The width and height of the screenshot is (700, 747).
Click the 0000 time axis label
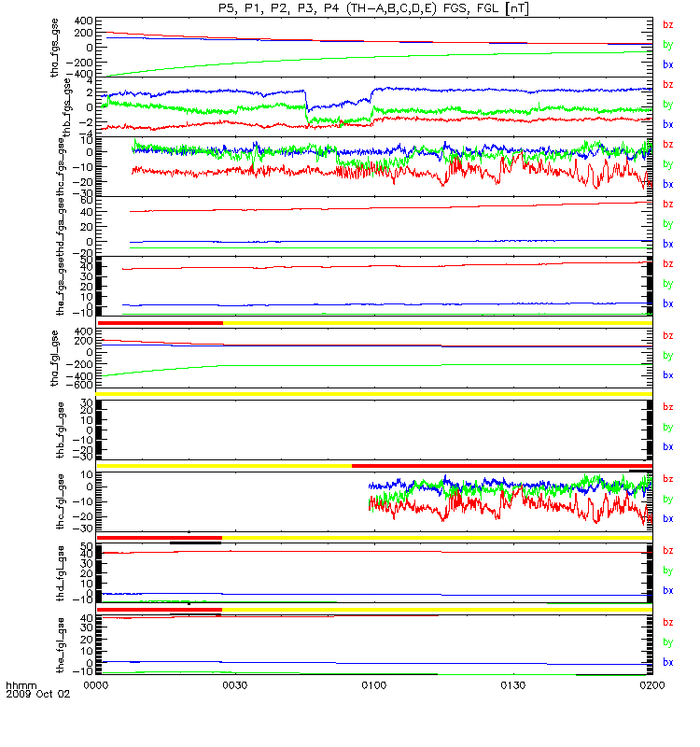coord(96,685)
